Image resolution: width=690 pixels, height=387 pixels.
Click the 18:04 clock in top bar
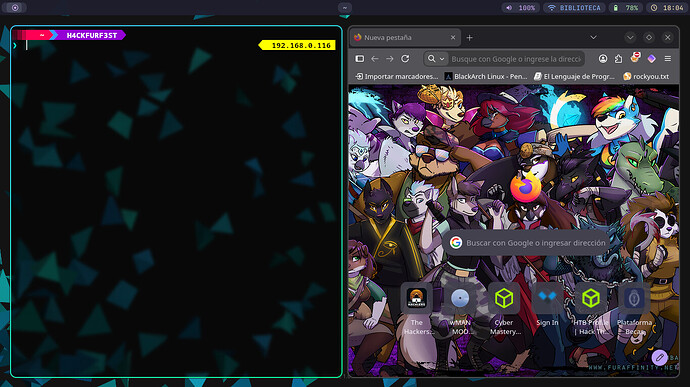click(x=667, y=8)
